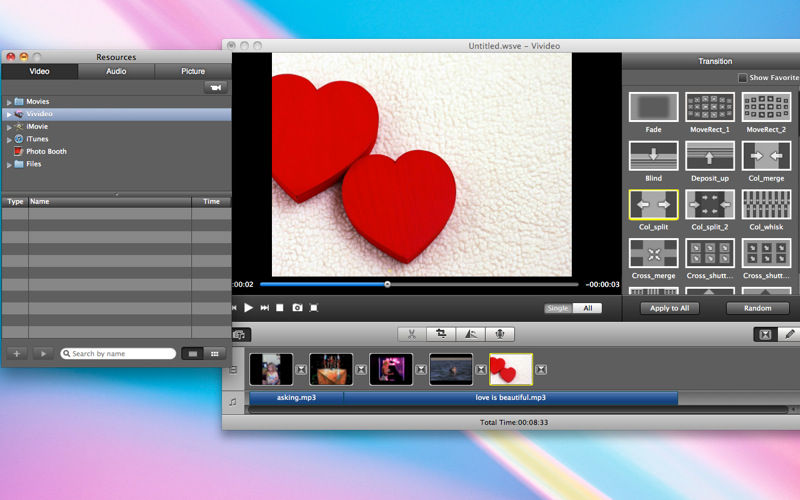The image size is (800, 500).
Task: Select love is beautiful.mp3 audio clip
Action: pos(511,397)
